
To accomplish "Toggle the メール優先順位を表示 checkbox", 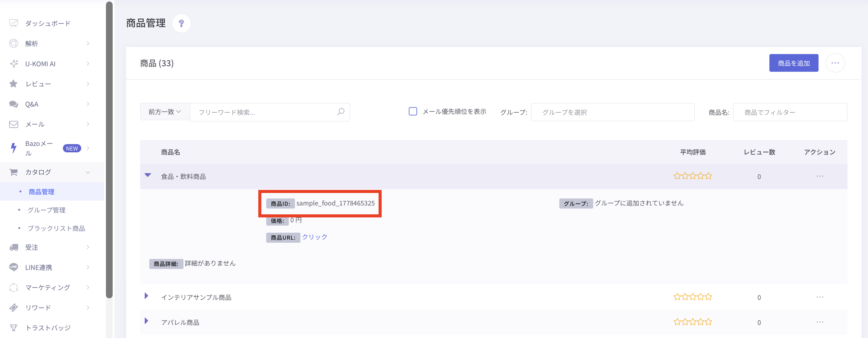I will pos(413,111).
